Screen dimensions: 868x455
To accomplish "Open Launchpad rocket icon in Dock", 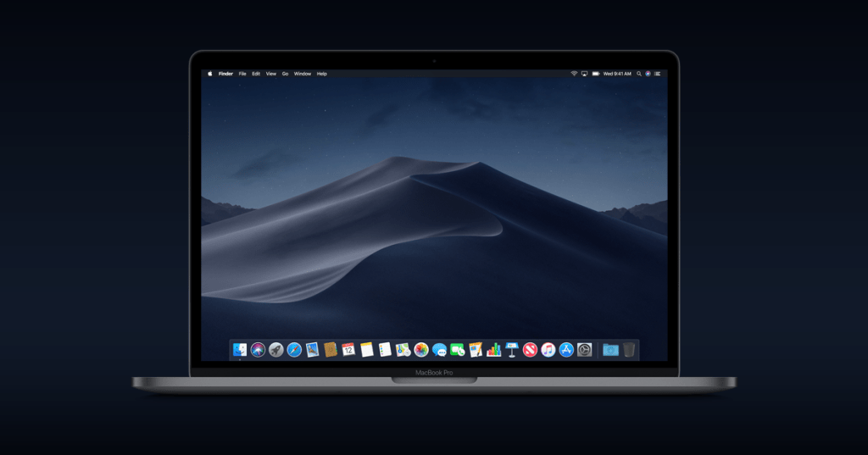I will [275, 350].
